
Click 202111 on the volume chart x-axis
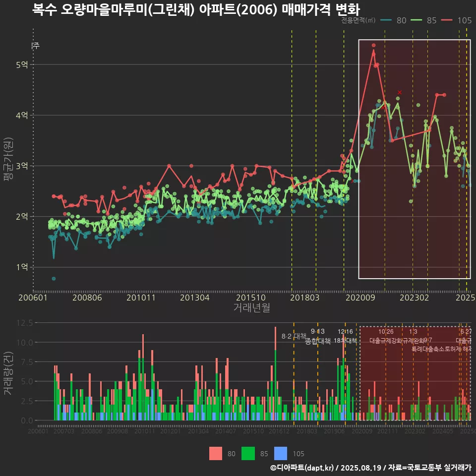(388, 431)
